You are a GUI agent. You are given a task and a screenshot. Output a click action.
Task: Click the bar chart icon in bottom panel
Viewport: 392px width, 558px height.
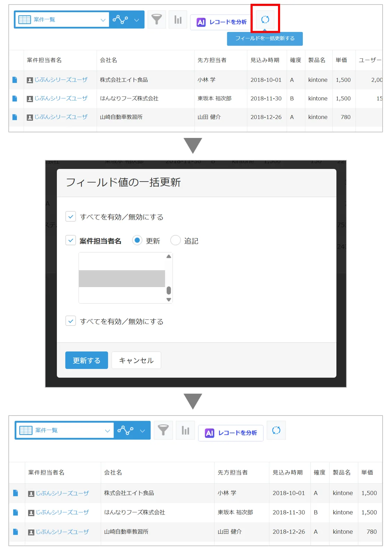[186, 430]
